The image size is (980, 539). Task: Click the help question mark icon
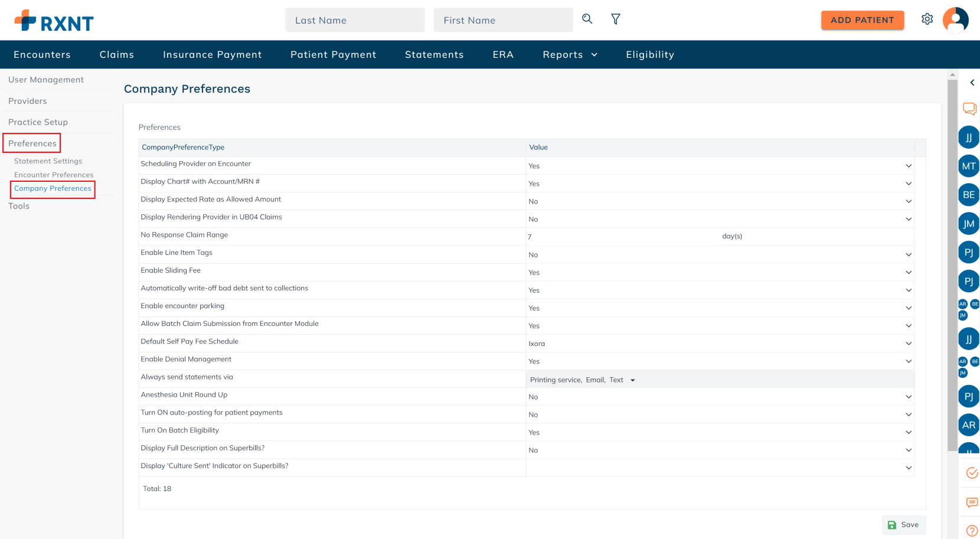(x=971, y=531)
